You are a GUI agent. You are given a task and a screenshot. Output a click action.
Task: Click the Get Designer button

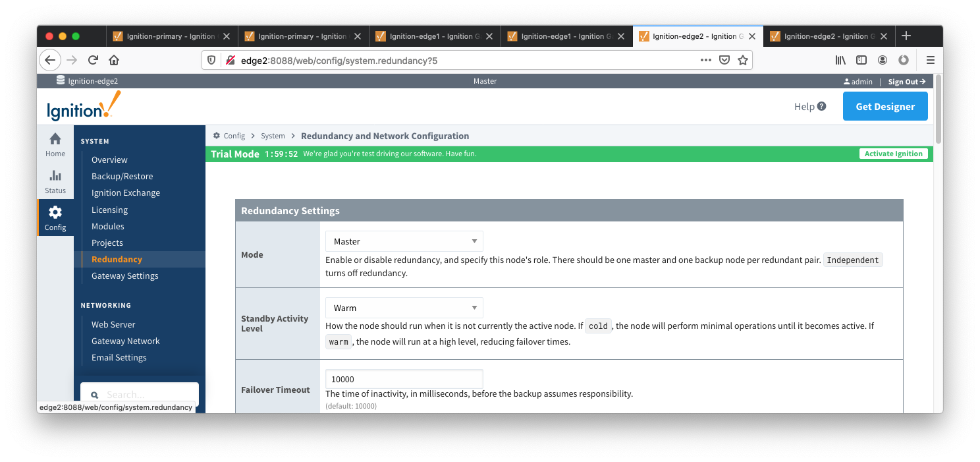point(885,106)
